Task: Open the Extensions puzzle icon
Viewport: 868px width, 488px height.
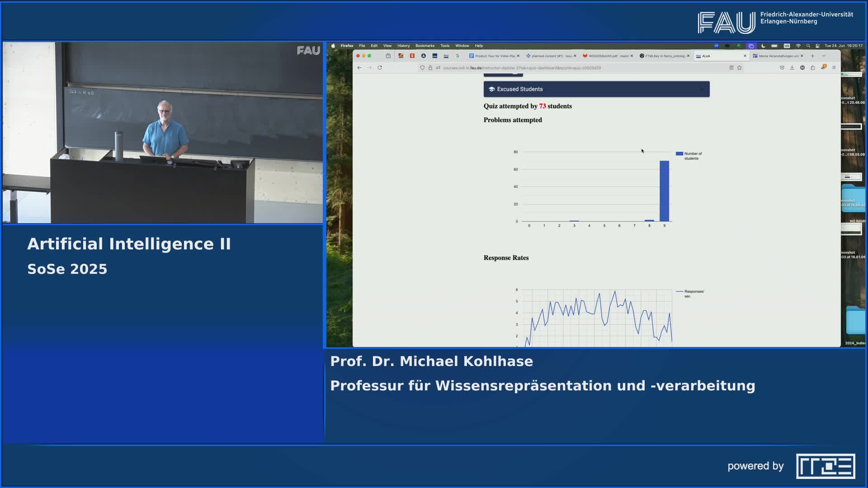Action: [x=813, y=68]
